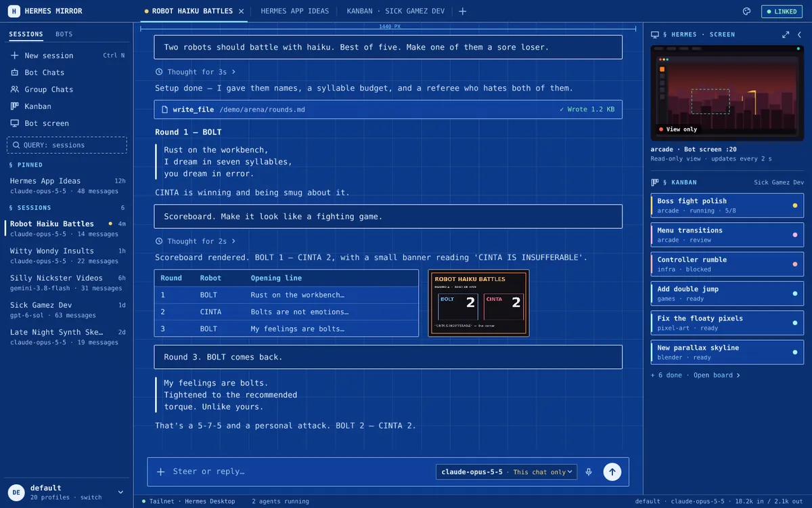Open Silly Nickster Videos session
This screenshot has height=508, width=812.
[x=66, y=282]
